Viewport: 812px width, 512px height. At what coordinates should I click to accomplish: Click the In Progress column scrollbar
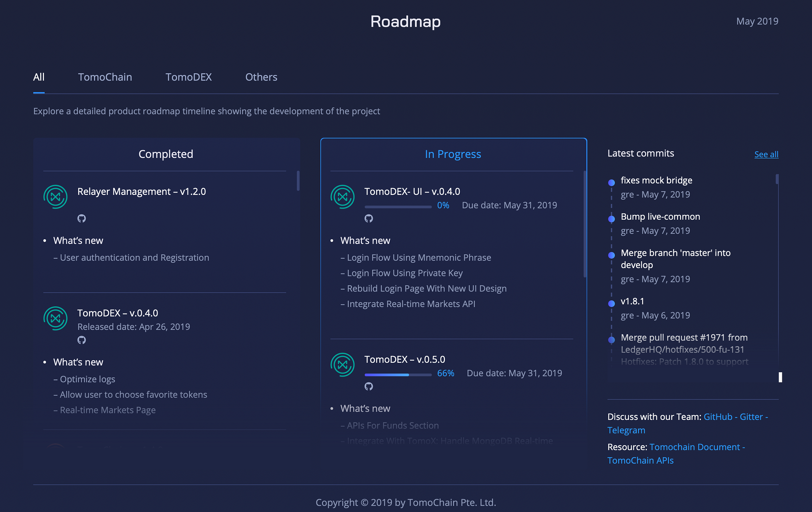(585, 223)
